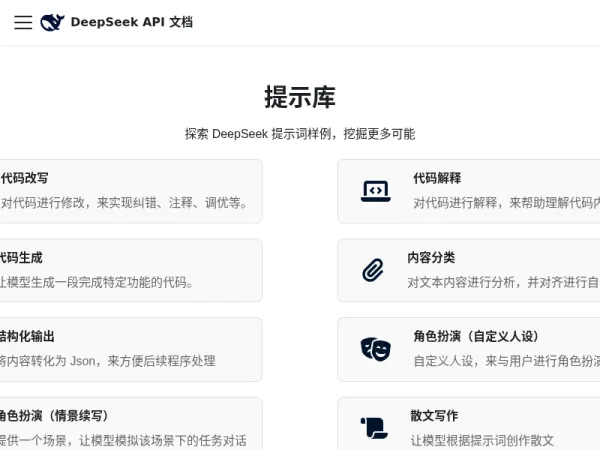Open the 散文写作 card title
Viewport: 600px width, 450px height.
[434, 416]
